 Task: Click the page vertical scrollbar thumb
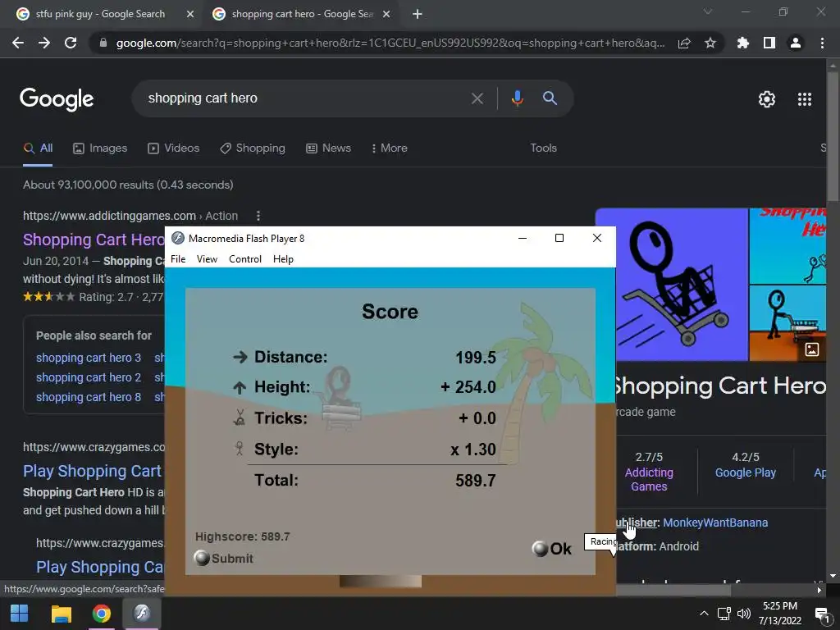[x=833, y=137]
